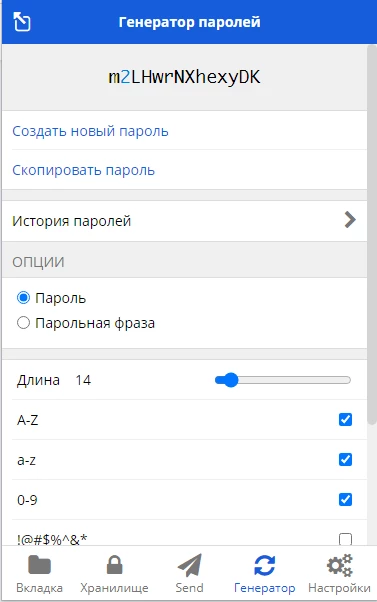Screen dimensions: 377x602
Task: Open the Хранилище lock icon
Action: [114, 565]
